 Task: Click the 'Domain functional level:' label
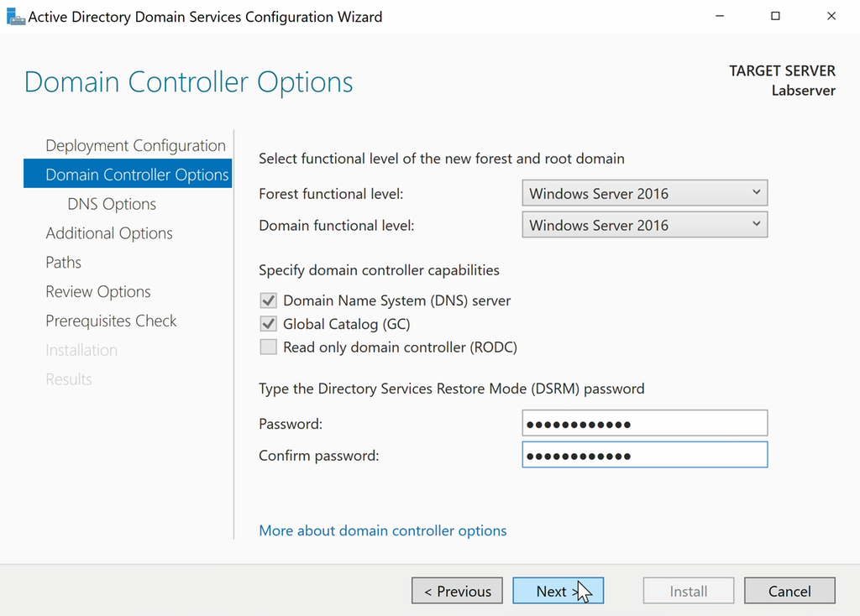click(336, 225)
